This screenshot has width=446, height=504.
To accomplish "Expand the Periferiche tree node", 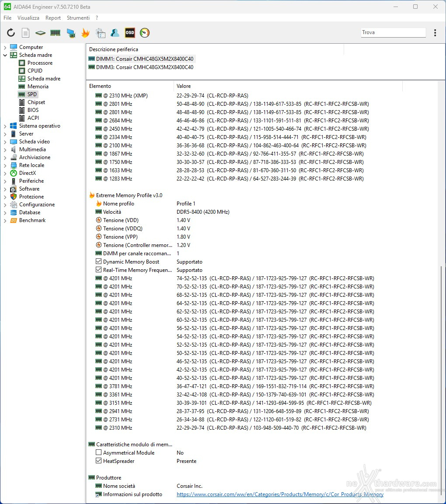I will 5,181.
